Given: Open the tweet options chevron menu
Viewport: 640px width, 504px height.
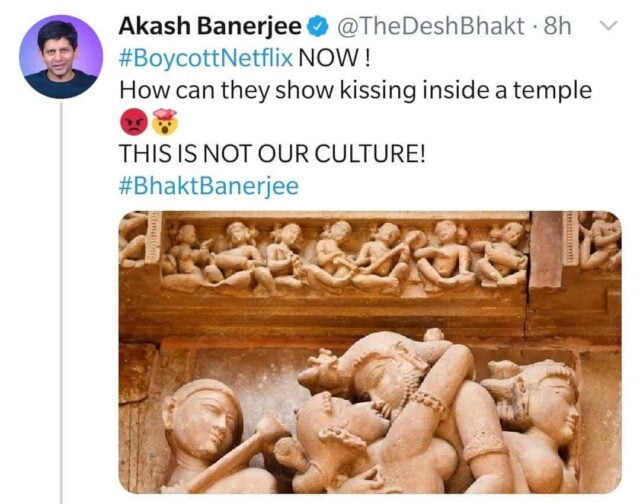Looking at the screenshot, I should pos(609,26).
